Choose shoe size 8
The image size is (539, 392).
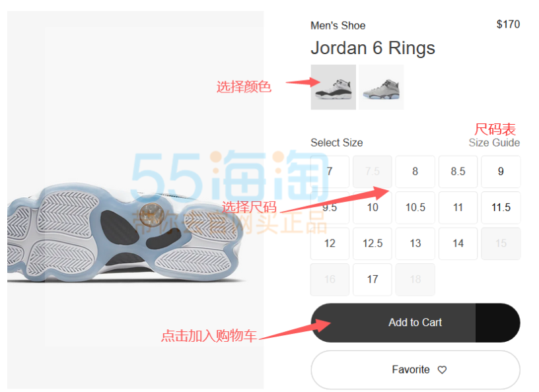415,172
